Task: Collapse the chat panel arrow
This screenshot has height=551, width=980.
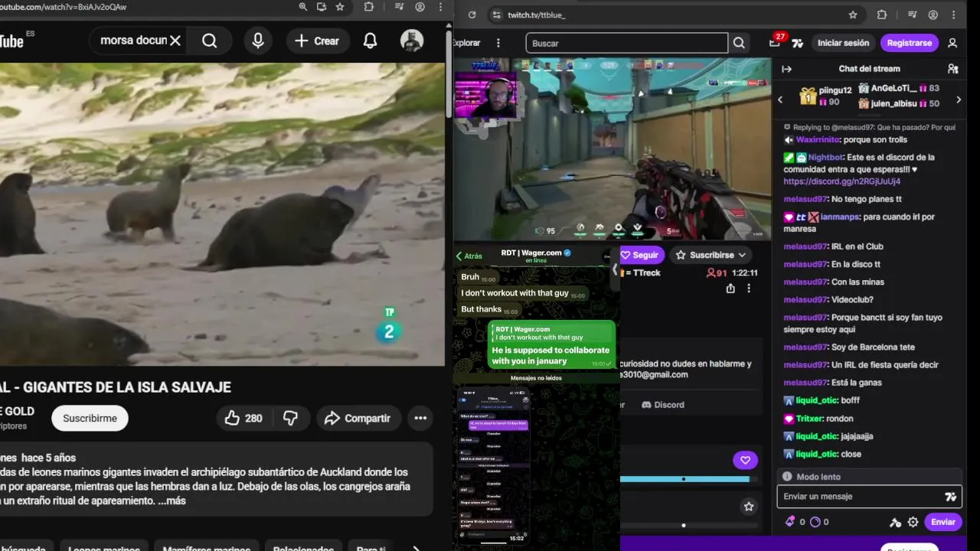Action: [x=786, y=69]
